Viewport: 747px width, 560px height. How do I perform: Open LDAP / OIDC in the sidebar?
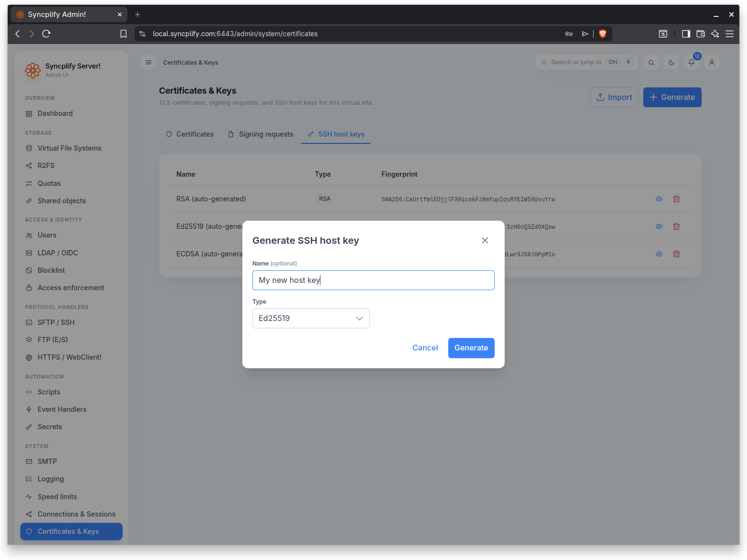pyautogui.click(x=71, y=253)
